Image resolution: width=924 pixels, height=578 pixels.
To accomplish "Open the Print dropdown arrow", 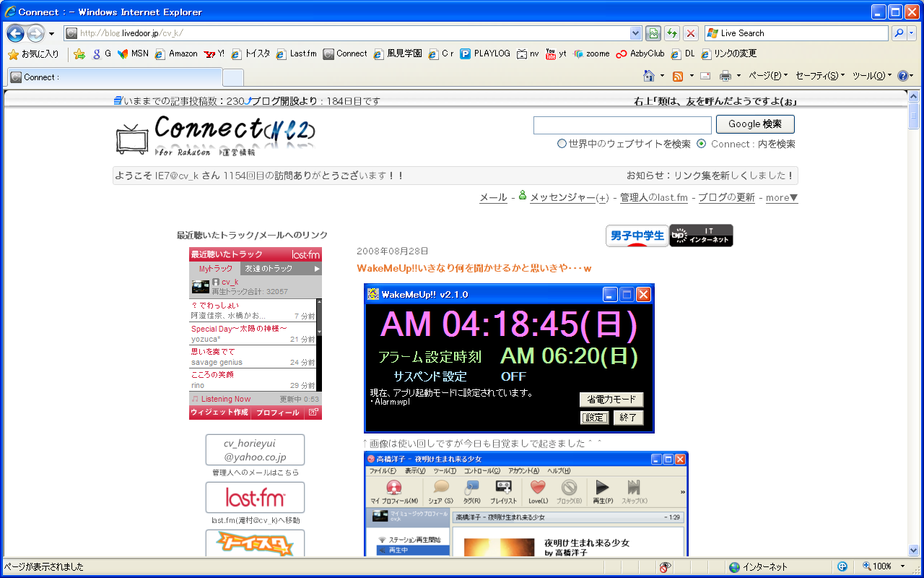I will click(x=738, y=76).
